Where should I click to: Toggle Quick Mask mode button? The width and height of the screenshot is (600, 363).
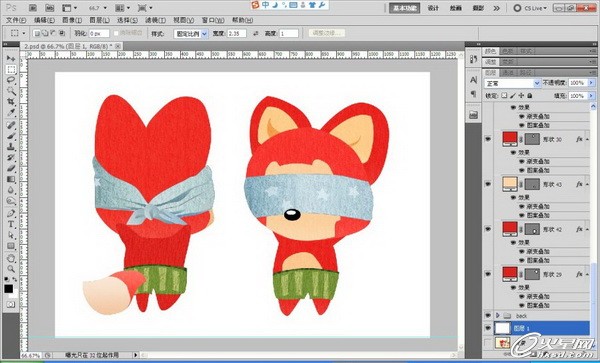click(x=10, y=304)
